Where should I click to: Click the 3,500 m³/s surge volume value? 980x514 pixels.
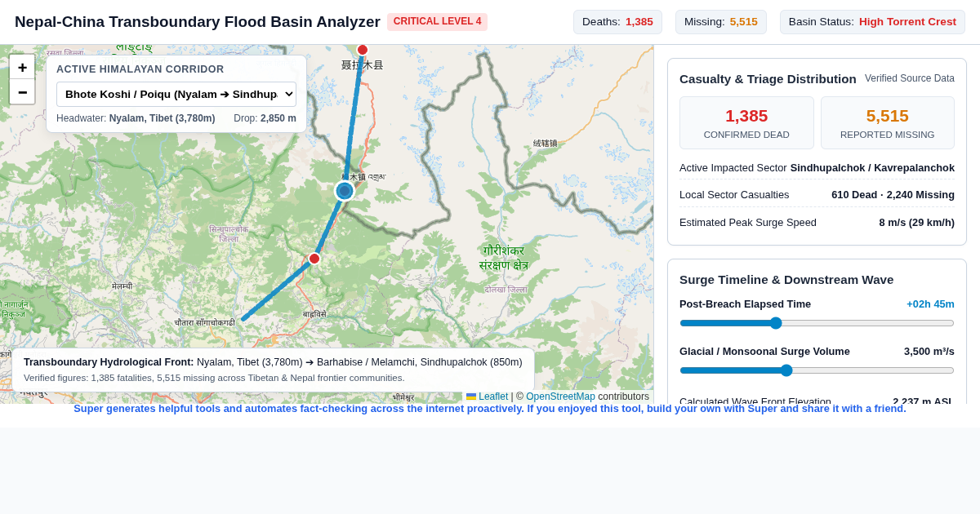[929, 352]
